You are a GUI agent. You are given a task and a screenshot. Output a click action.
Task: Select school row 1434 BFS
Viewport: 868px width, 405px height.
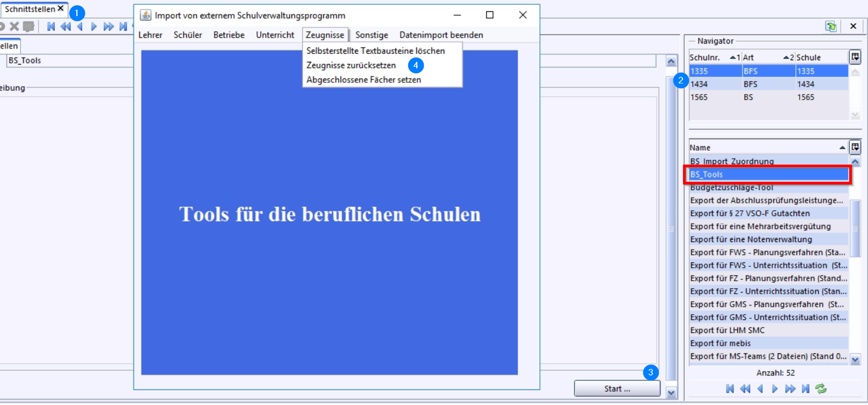click(x=769, y=84)
